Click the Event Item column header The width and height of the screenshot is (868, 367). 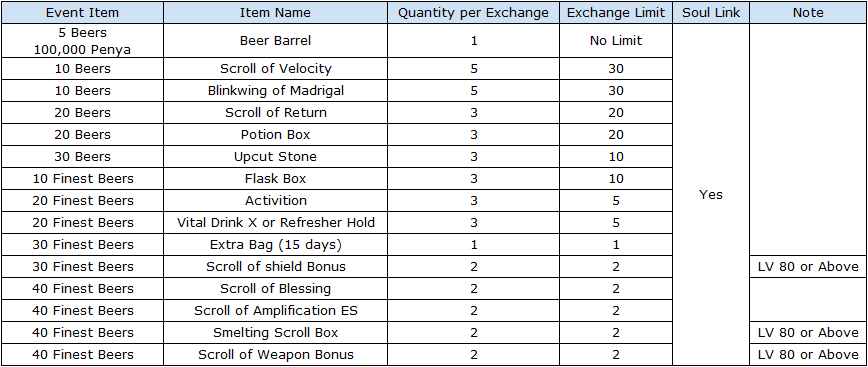(x=82, y=12)
